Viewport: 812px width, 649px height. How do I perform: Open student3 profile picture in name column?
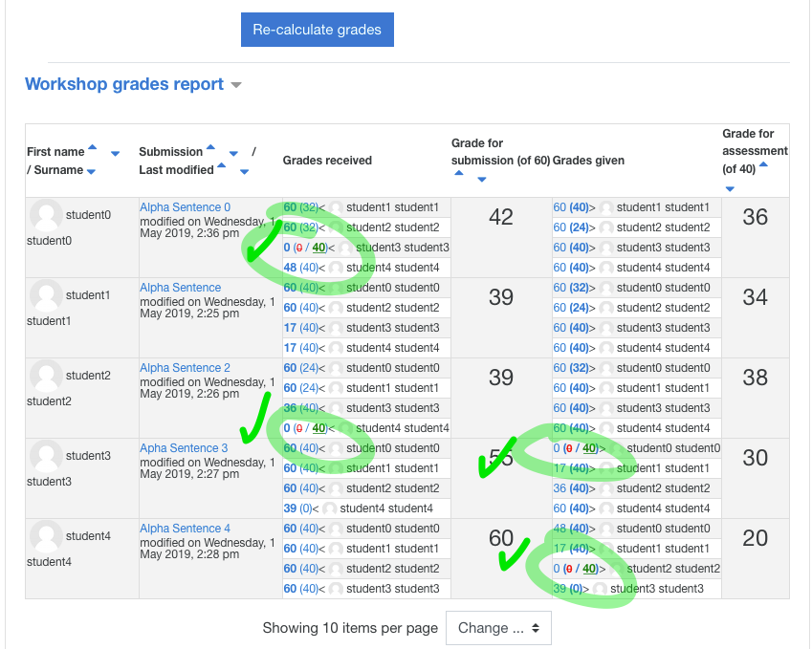[x=46, y=455]
